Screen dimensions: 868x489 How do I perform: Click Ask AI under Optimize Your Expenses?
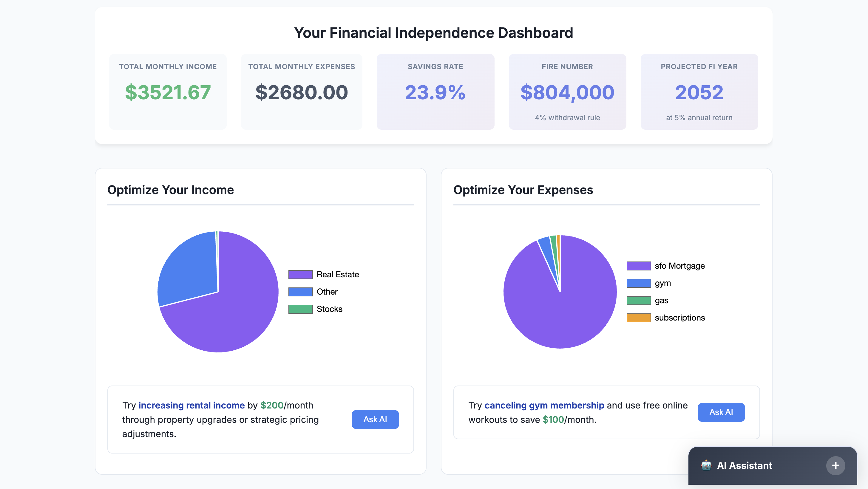pyautogui.click(x=721, y=412)
